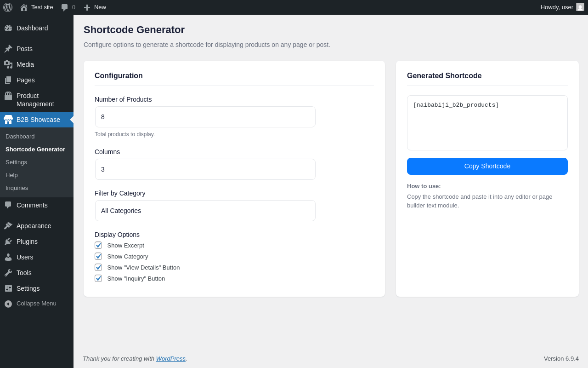Open Plugins via plug icon
This screenshot has width=588, height=368.
(8, 241)
